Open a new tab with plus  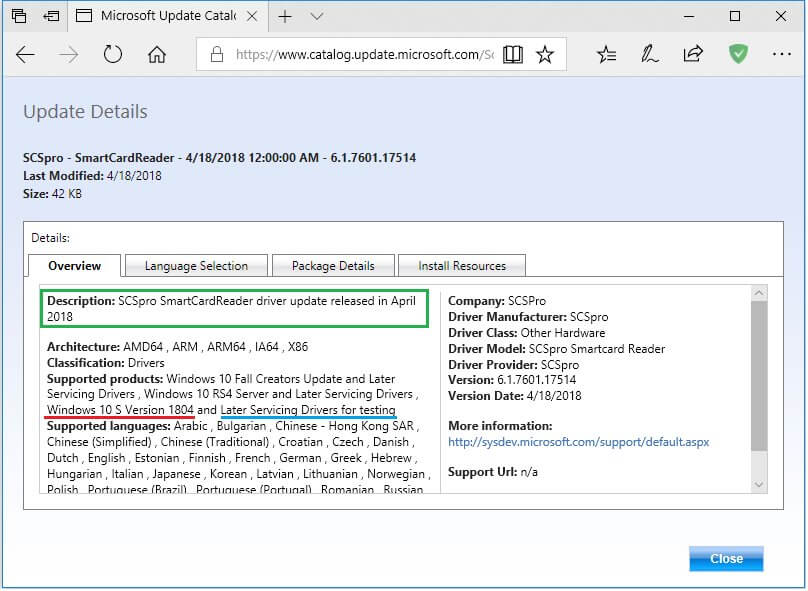(x=285, y=16)
